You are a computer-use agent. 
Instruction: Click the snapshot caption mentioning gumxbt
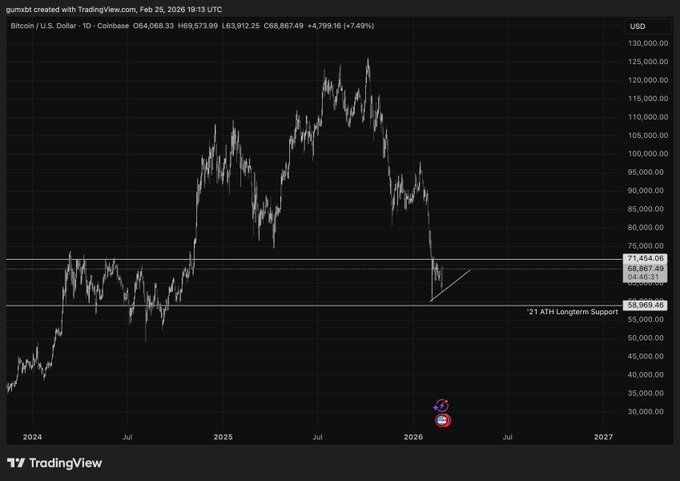(x=114, y=9)
